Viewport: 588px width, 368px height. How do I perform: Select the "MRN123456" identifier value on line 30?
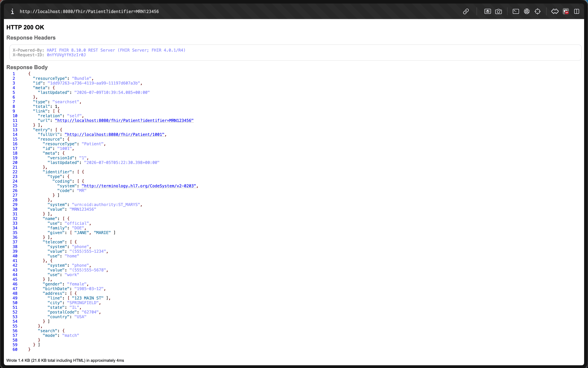click(x=83, y=209)
